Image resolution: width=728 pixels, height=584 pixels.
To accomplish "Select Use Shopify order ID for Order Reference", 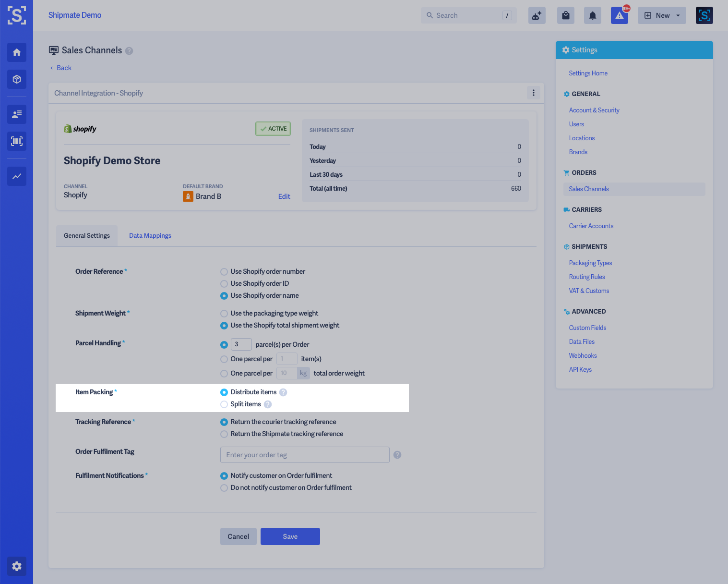I will click(224, 283).
